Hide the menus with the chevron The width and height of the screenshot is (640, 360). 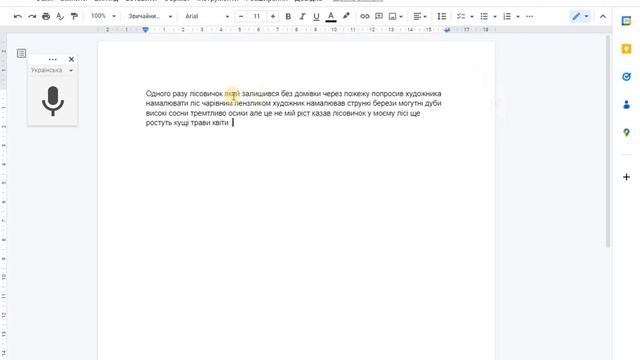(x=603, y=16)
